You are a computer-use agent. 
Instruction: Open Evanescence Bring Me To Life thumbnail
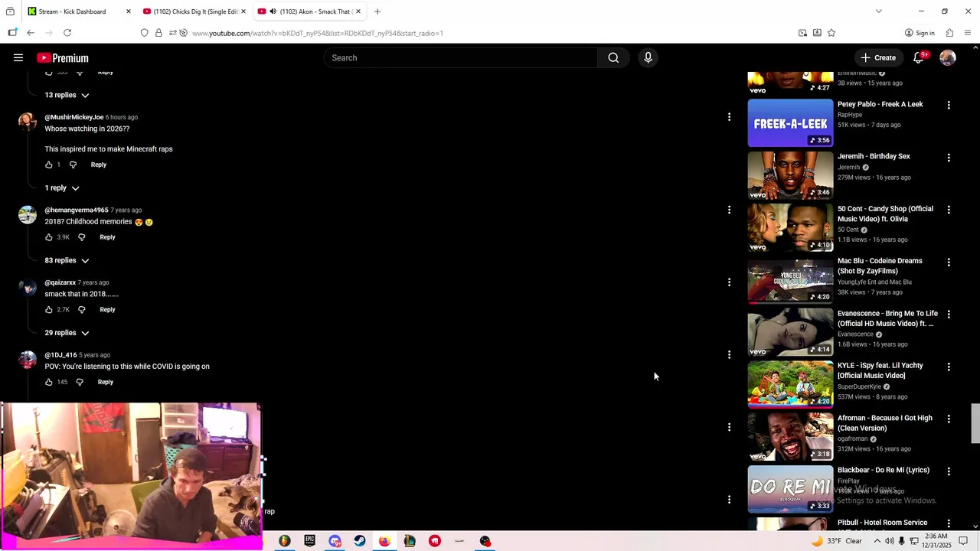[x=790, y=332]
